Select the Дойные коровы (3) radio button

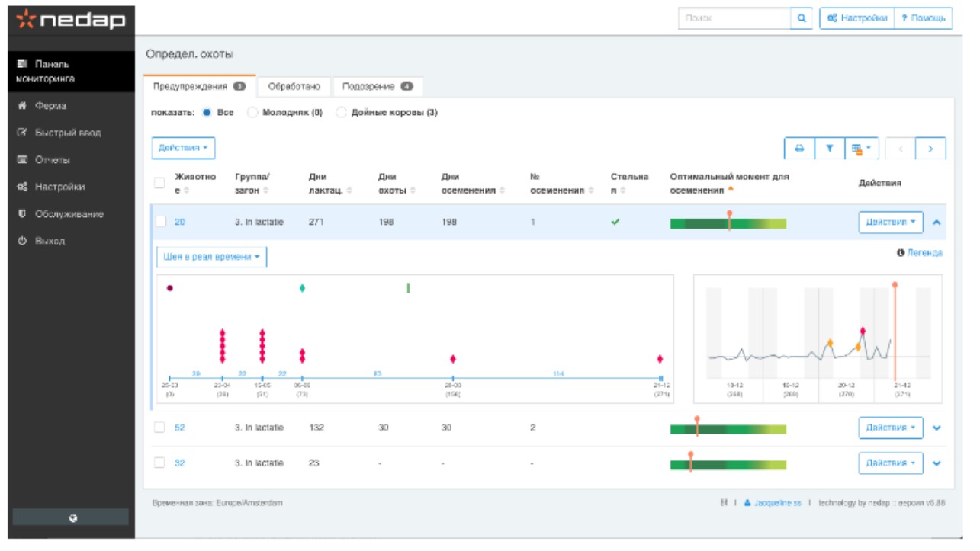coord(341,113)
